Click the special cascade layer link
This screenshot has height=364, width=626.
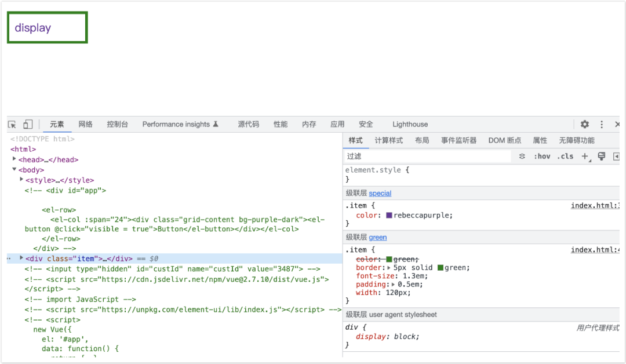[x=380, y=194]
